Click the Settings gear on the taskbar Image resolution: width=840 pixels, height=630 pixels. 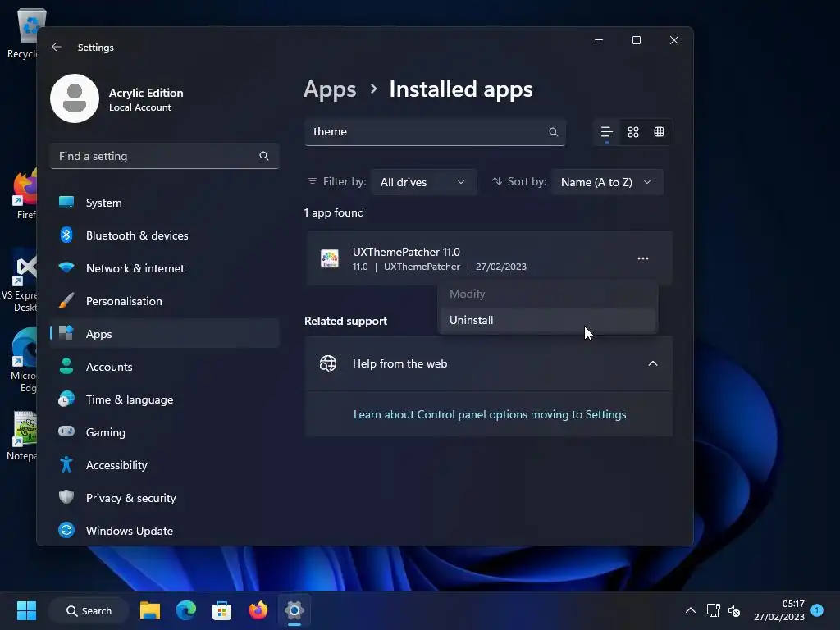[x=294, y=610]
